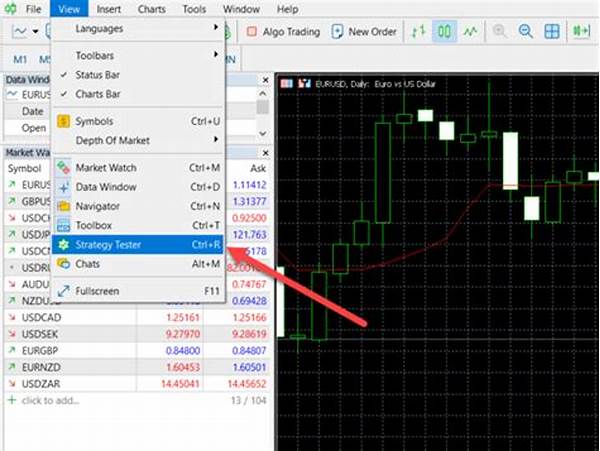Toggle Algo Trading button
The width and height of the screenshot is (600, 451).
coord(283,32)
